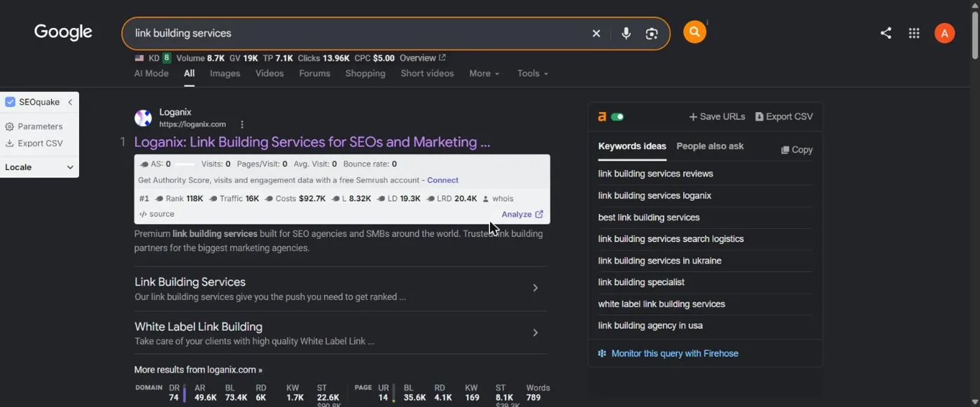Click the domain DR 74 metric
Viewport: 980px width, 407px height.
[x=174, y=393]
